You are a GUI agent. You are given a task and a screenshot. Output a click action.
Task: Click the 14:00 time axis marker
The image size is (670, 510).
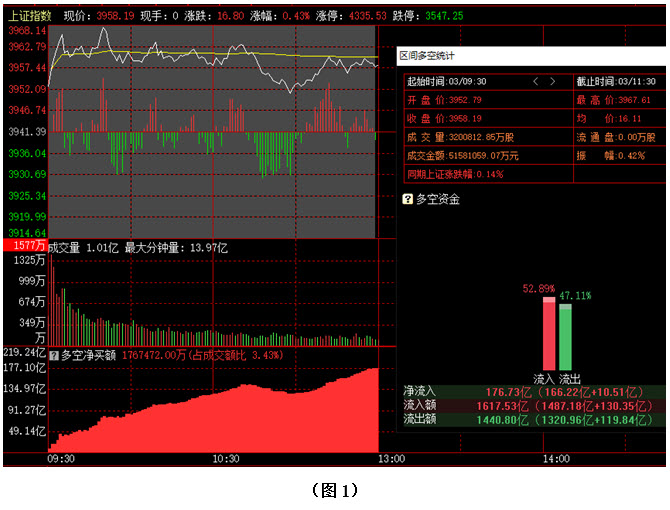(556, 459)
